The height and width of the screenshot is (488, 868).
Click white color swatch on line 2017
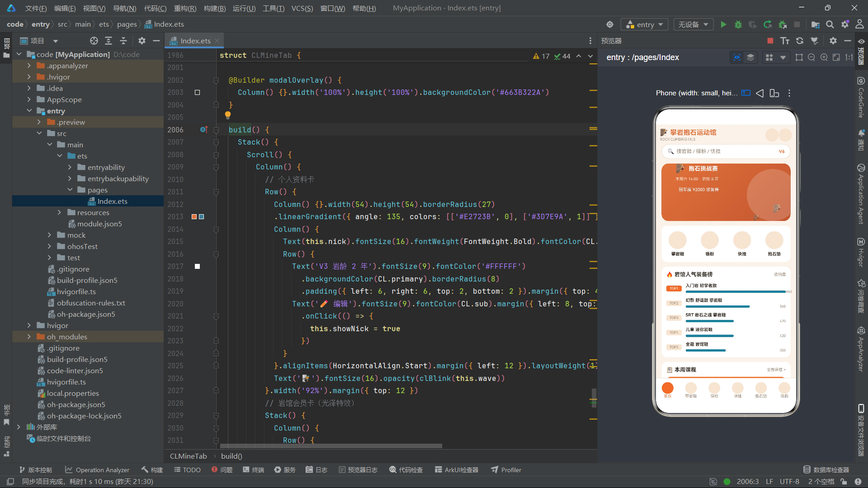click(x=197, y=267)
